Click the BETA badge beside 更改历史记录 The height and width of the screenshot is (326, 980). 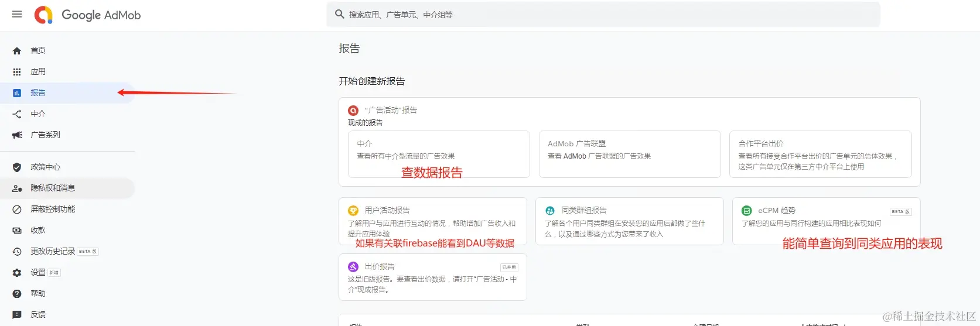88,252
